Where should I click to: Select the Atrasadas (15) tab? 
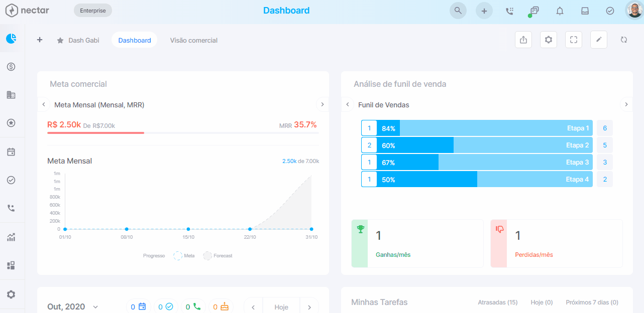pyautogui.click(x=498, y=302)
